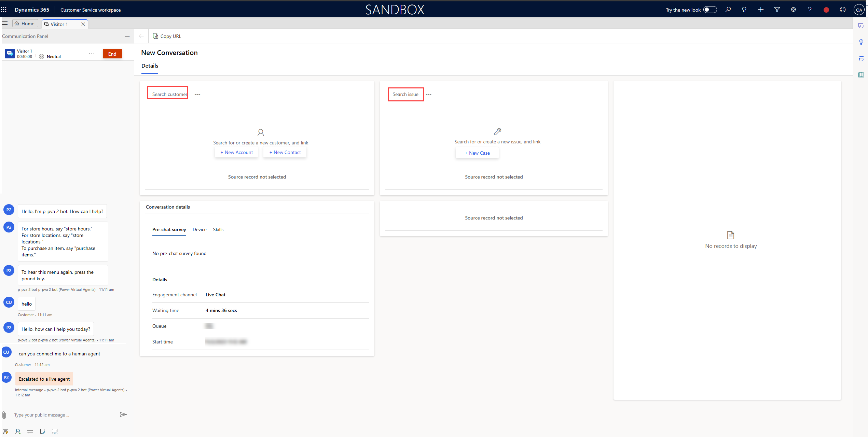Open the advanced find filter icon
This screenshot has width=868, height=437.
click(x=777, y=10)
